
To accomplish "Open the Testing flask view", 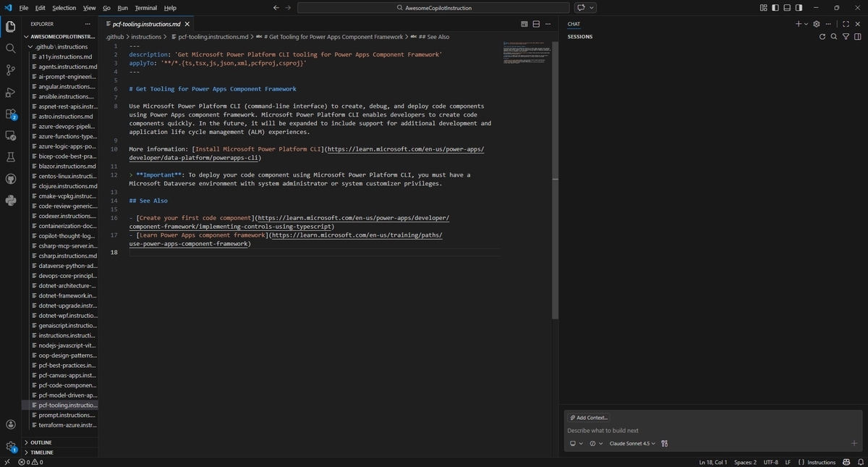I will pyautogui.click(x=10, y=157).
